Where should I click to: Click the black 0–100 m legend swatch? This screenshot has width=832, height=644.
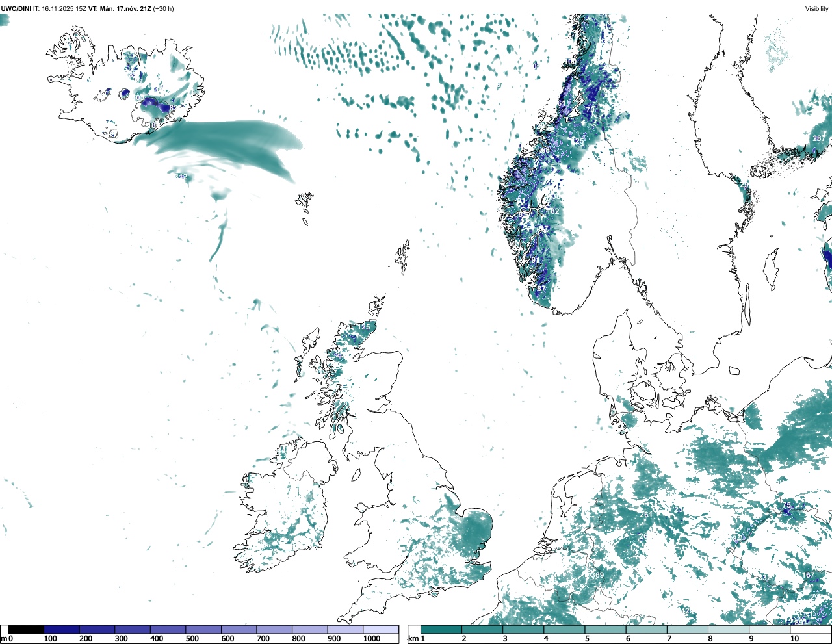[x=26, y=630]
